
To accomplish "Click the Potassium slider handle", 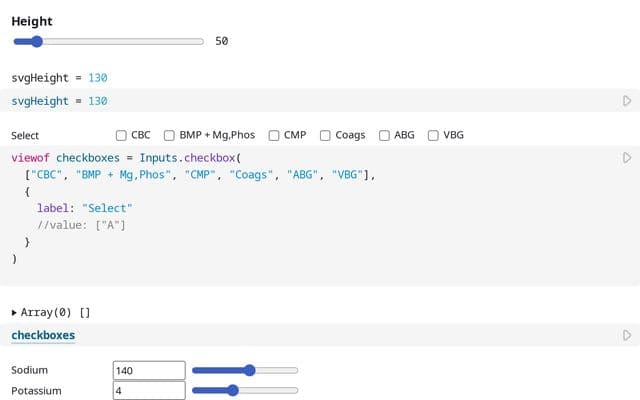I will 232,390.
